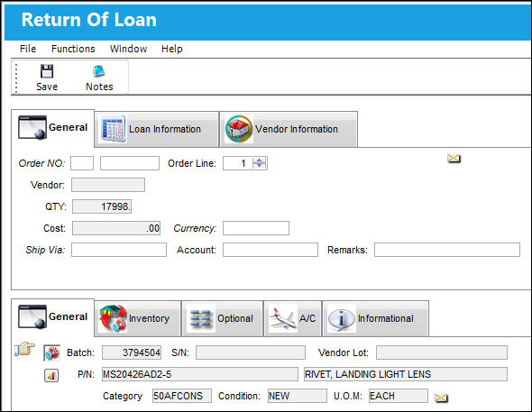The image size is (532, 412).
Task: Click the Order Line value field
Action: pyautogui.click(x=238, y=163)
